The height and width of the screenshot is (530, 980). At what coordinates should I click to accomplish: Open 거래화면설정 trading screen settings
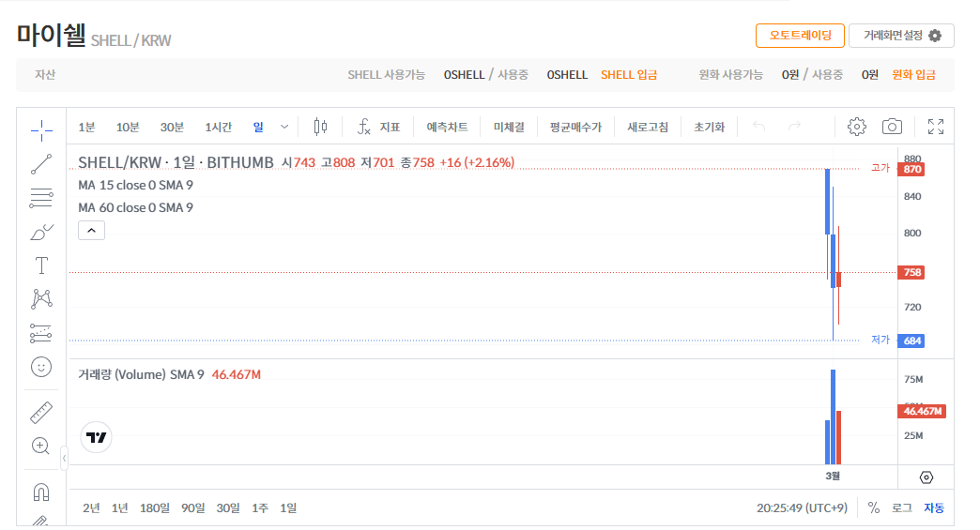point(901,36)
